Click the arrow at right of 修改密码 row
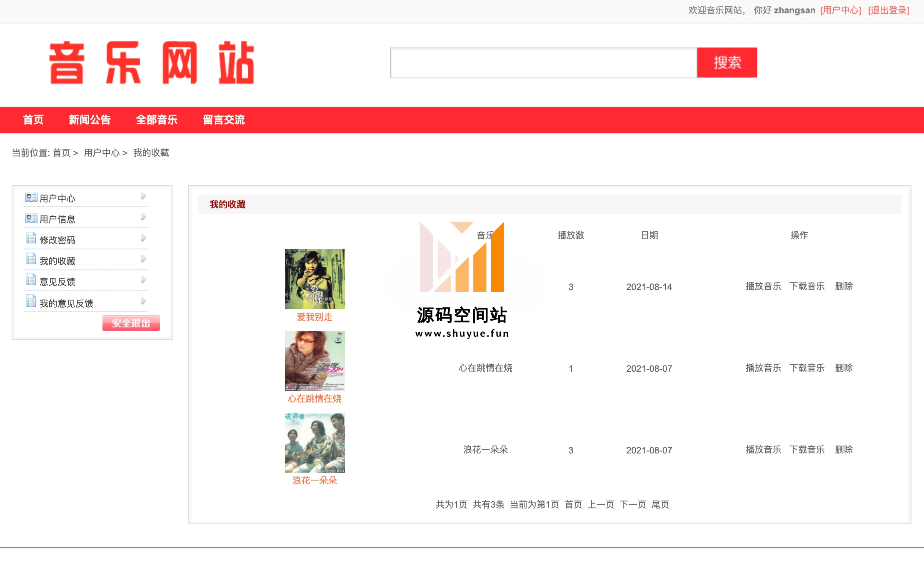Screen dimensions: 924x561 [143, 238]
